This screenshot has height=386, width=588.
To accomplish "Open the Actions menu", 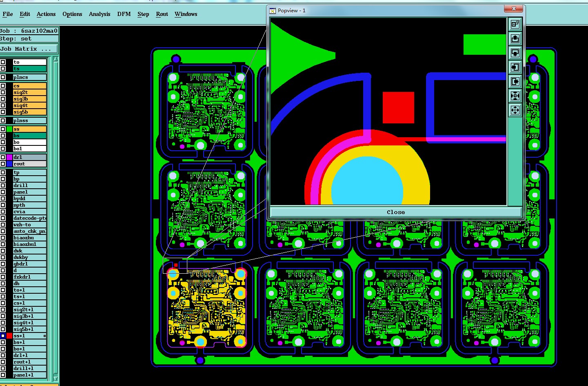I will [46, 14].
